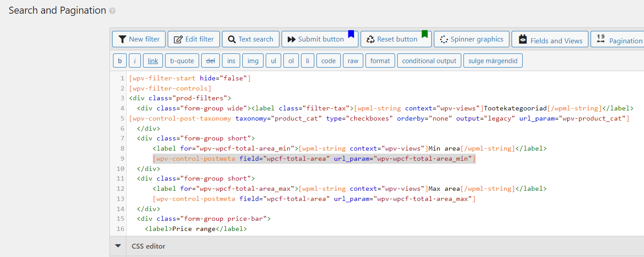Click the funnel icon of New filter
Image resolution: width=644 pixels, height=257 pixels.
(x=123, y=39)
